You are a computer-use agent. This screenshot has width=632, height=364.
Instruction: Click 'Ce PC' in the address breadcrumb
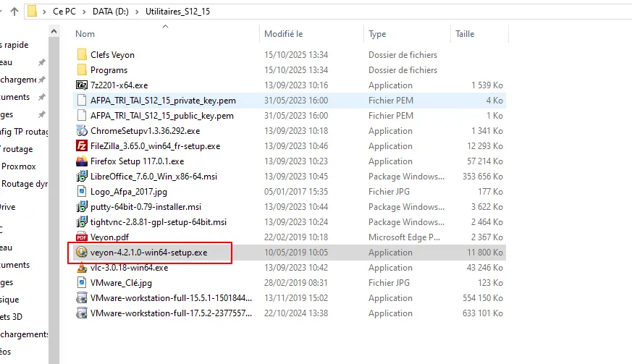point(64,12)
